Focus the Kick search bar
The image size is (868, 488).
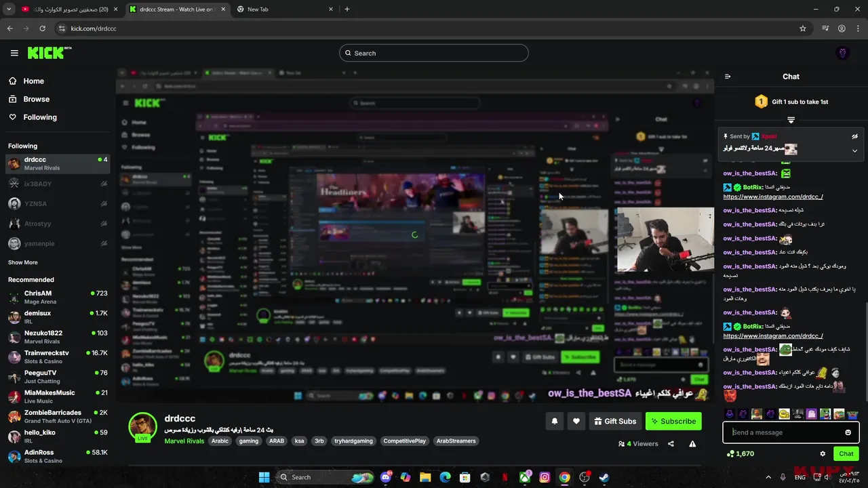pos(434,53)
